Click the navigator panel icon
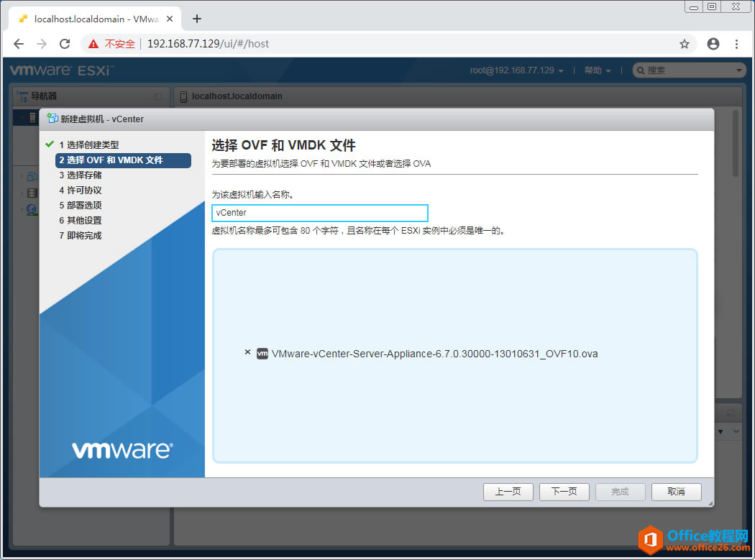The width and height of the screenshot is (755, 560). click(22, 96)
